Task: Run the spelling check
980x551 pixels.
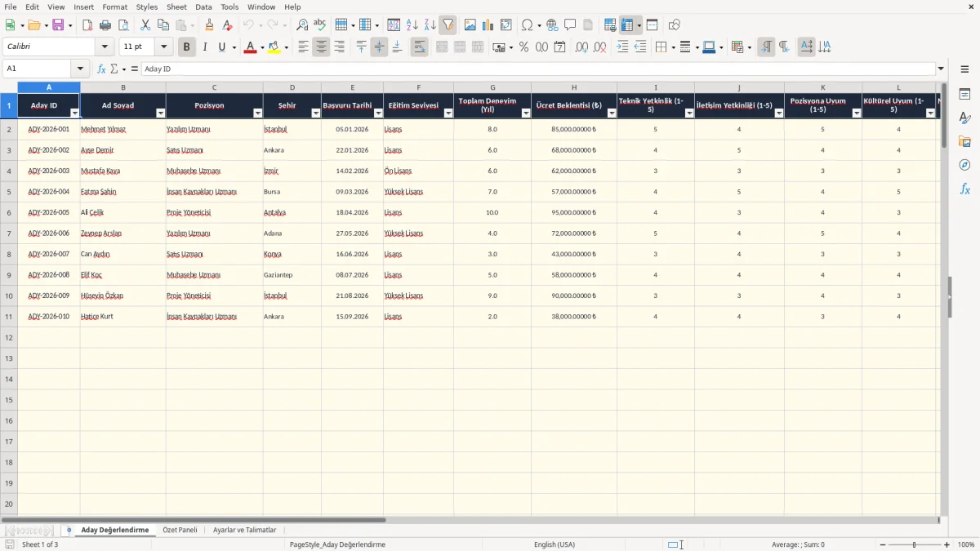Action: click(x=320, y=25)
